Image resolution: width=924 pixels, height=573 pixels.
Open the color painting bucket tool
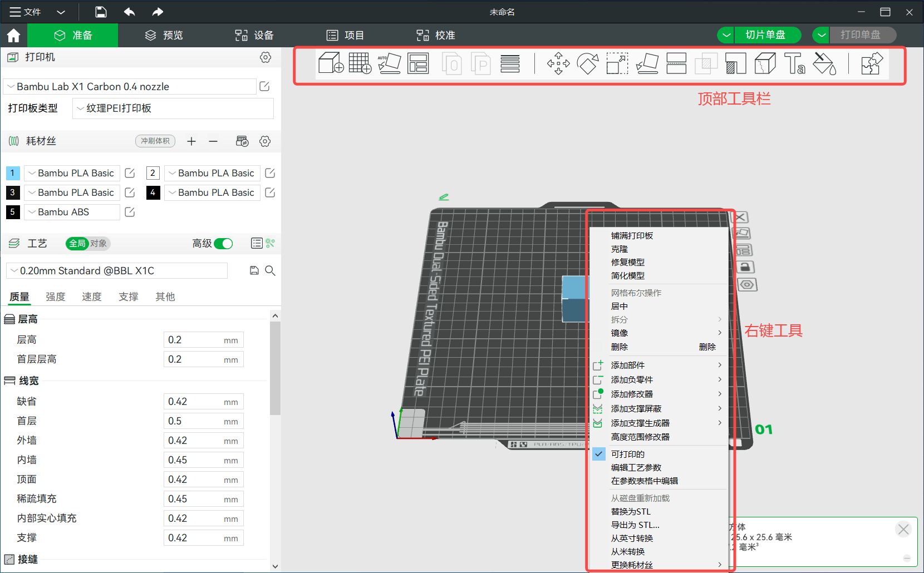click(x=824, y=63)
